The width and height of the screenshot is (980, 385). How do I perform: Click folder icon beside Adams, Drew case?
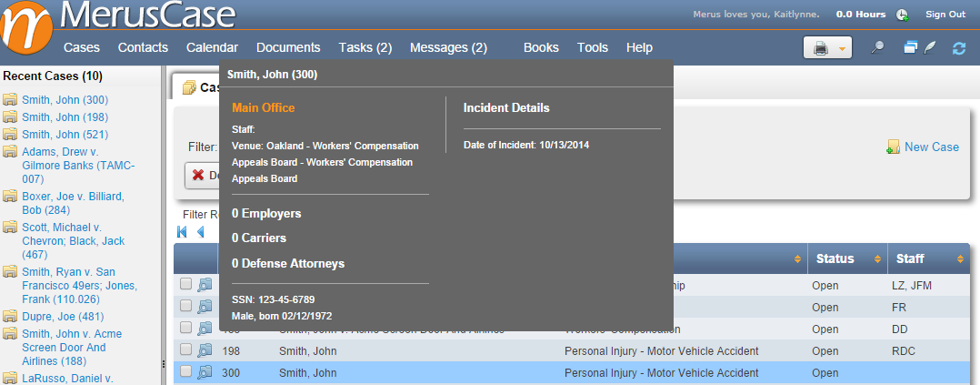(x=10, y=151)
